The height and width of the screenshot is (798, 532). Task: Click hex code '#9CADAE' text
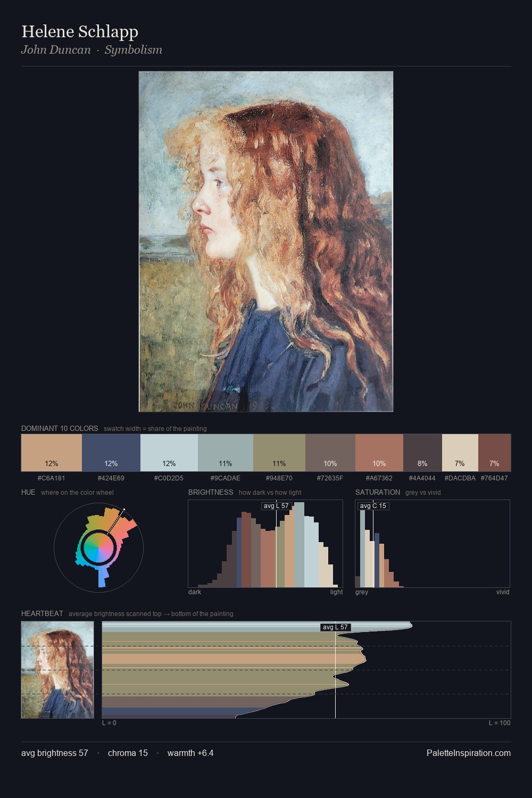pyautogui.click(x=226, y=478)
